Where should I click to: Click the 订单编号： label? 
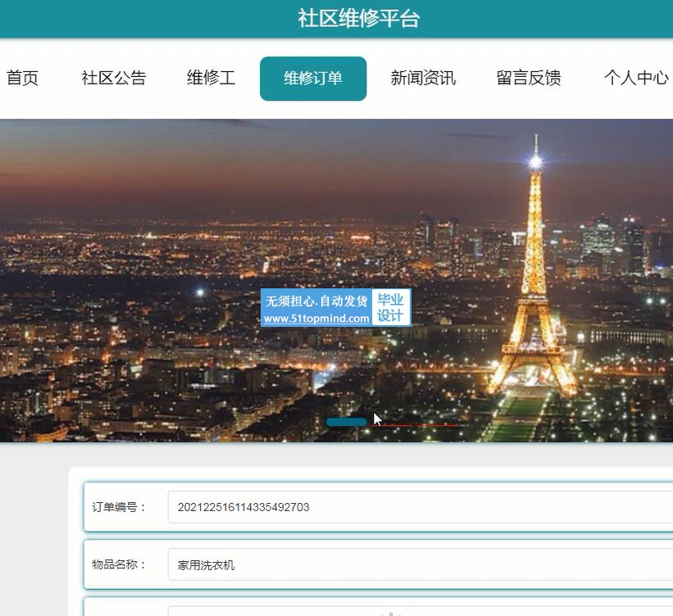(119, 507)
